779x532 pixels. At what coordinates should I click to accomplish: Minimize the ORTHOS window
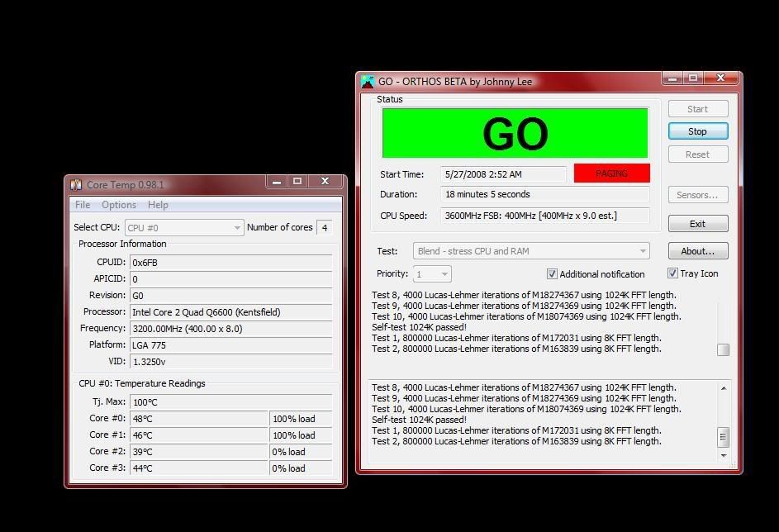click(672, 78)
